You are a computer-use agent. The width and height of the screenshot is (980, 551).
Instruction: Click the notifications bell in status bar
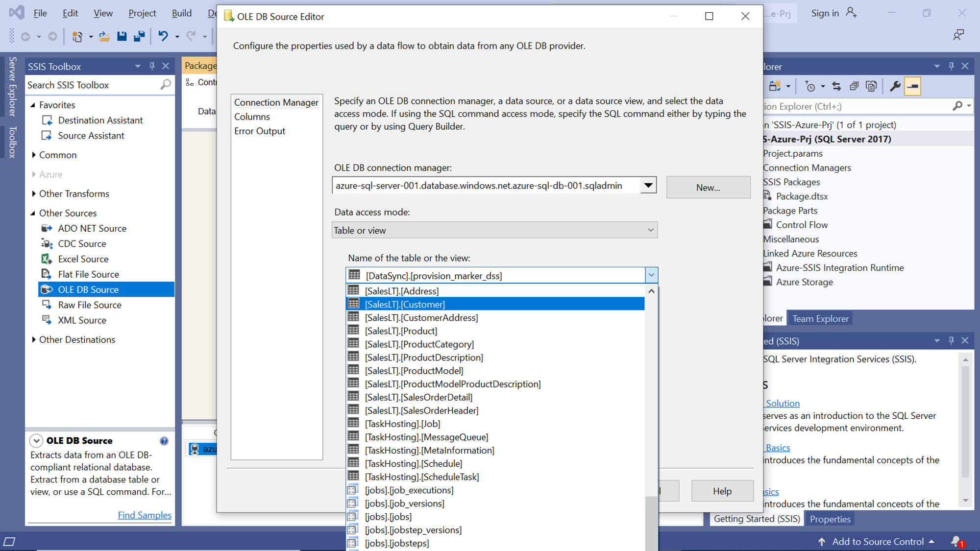click(x=956, y=541)
